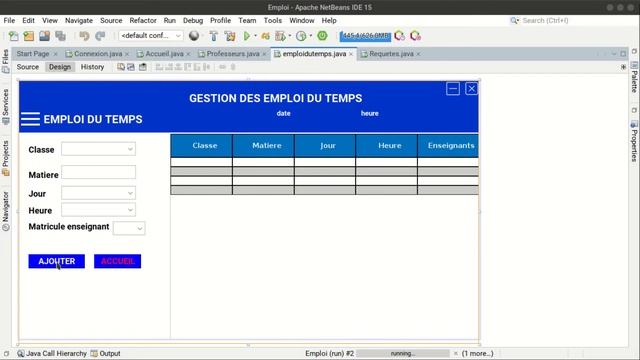Image resolution: width=640 pixels, height=360 pixels.
Task: Click the hamburger menu icon beside EMPLOI DU TEMPS
Action: point(30,119)
